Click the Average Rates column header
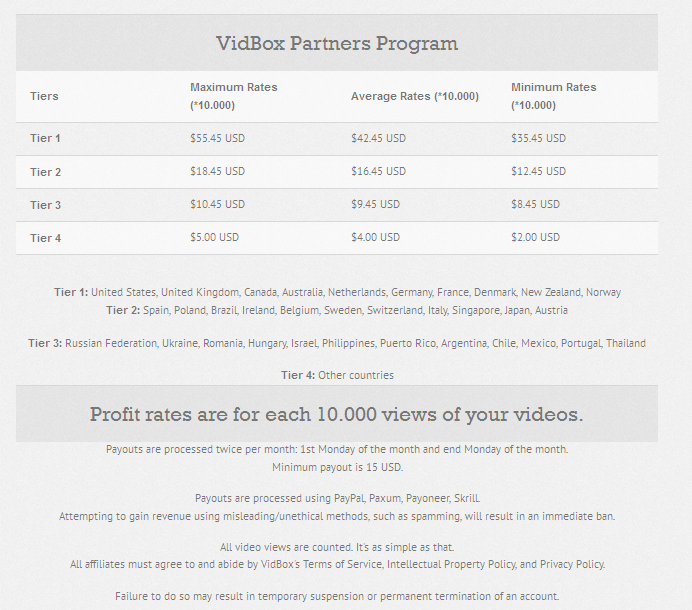 coord(415,96)
